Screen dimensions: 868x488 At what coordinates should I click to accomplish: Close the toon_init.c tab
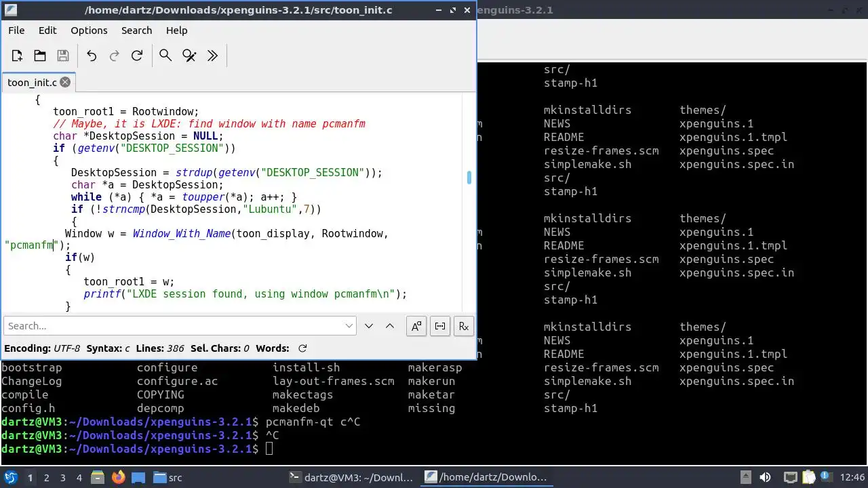(x=65, y=82)
